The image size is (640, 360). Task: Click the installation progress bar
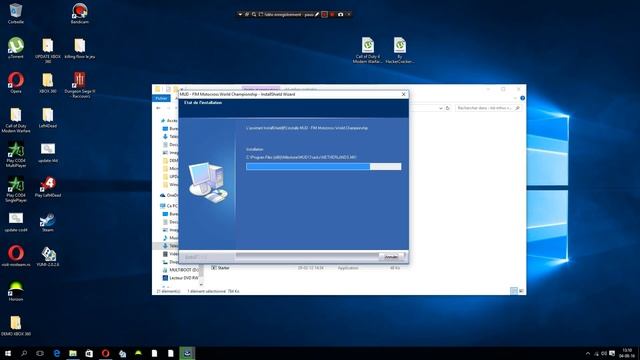[324, 167]
